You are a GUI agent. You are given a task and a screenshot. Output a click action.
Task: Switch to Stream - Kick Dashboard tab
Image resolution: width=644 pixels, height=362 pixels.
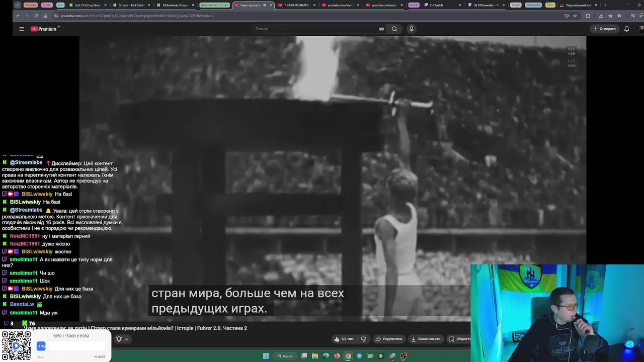tap(132, 5)
